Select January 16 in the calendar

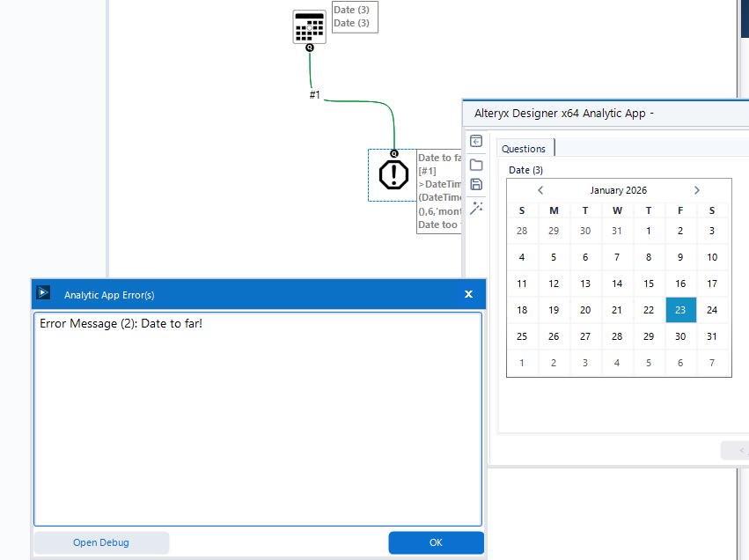(x=680, y=284)
